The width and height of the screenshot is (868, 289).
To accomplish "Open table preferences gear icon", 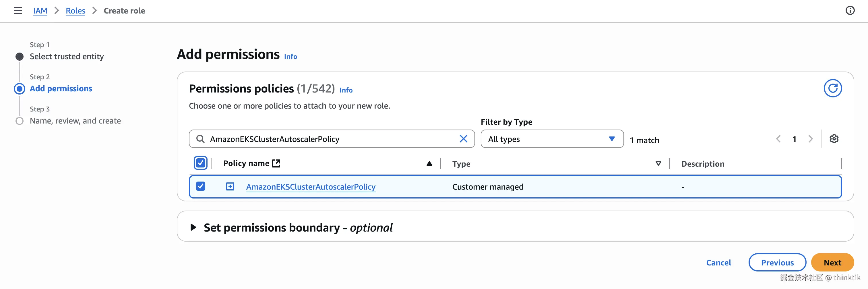I will tap(834, 138).
